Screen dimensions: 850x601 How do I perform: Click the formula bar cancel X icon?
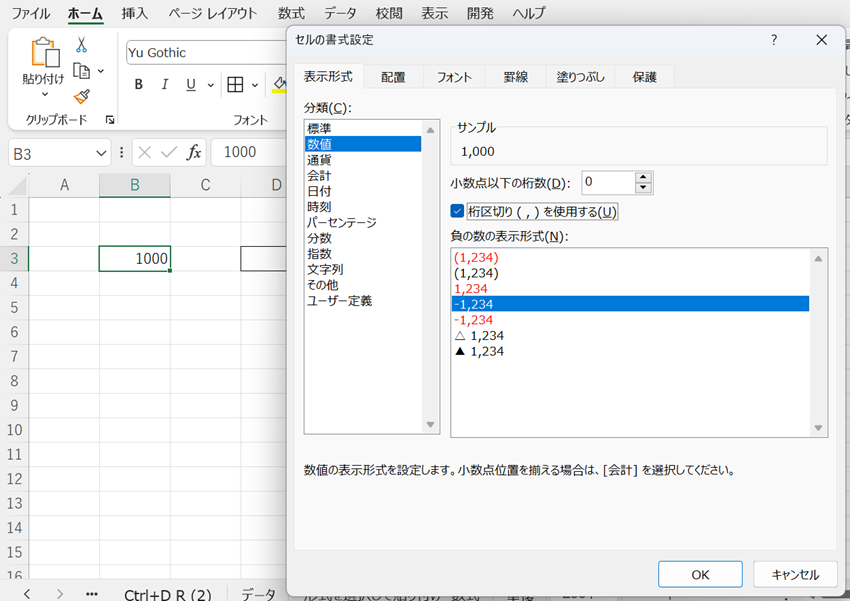145,153
